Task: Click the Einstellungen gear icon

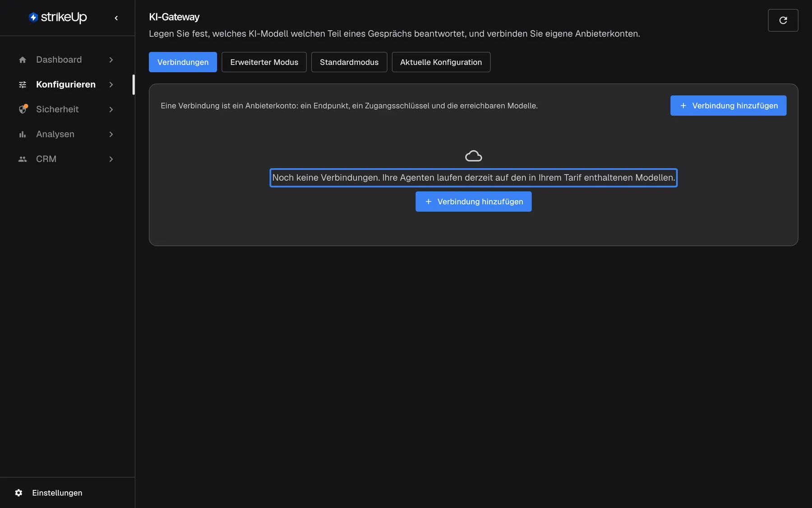Action: pyautogui.click(x=18, y=493)
